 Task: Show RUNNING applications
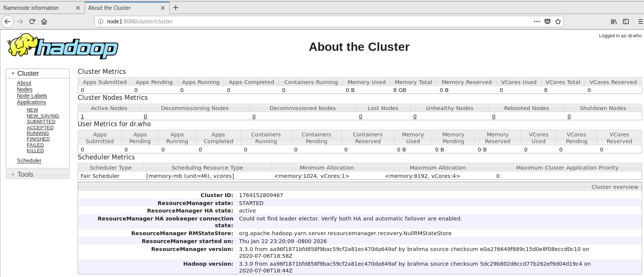tap(38, 133)
